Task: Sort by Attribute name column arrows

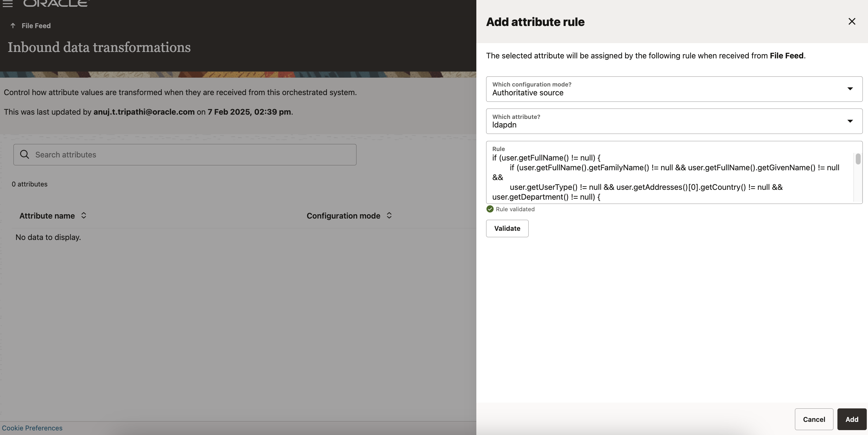Action: tap(83, 216)
